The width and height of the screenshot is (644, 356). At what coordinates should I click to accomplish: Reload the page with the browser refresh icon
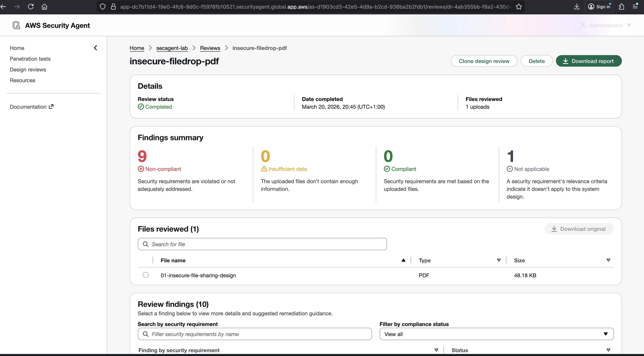coord(31,7)
